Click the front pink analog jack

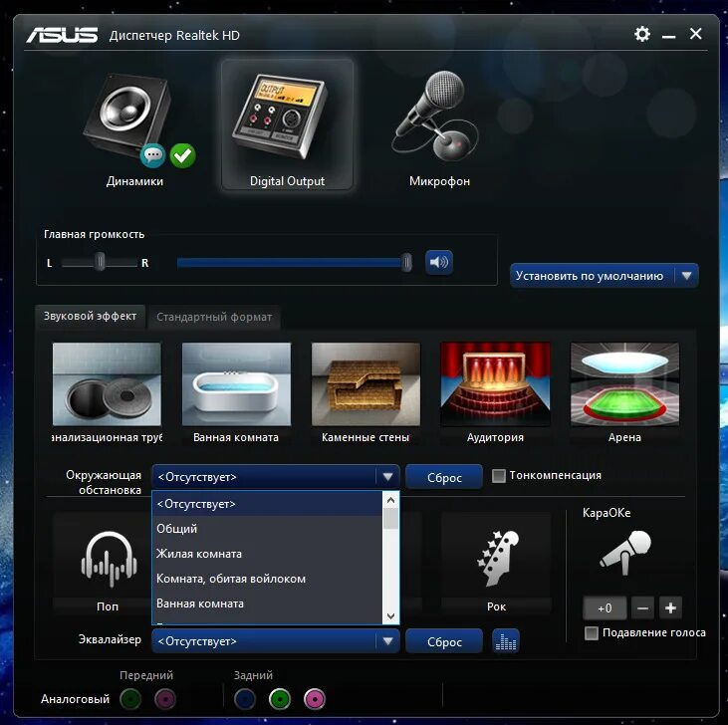(165, 699)
